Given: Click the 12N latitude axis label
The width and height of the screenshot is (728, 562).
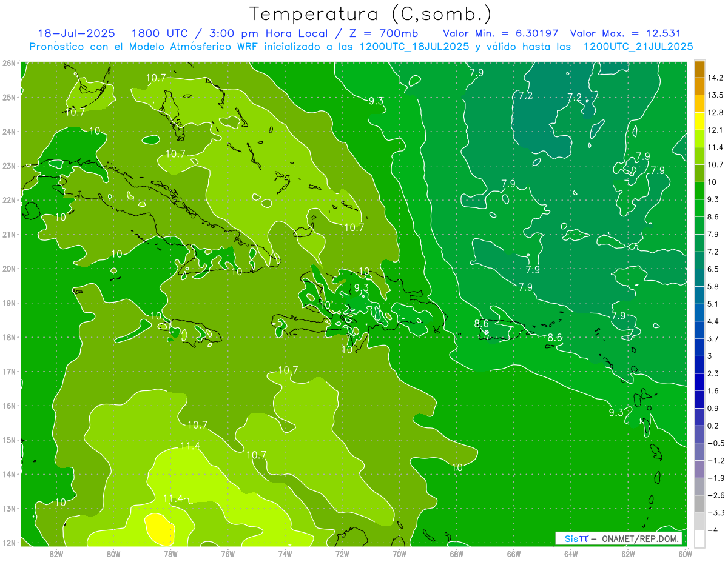Looking at the screenshot, I should point(8,543).
